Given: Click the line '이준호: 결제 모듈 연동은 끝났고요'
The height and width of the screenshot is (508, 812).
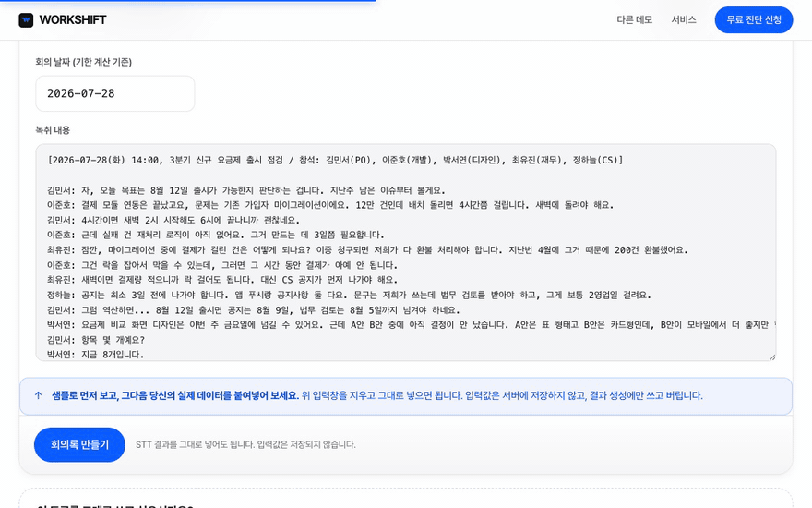Looking at the screenshot, I should [x=330, y=205].
